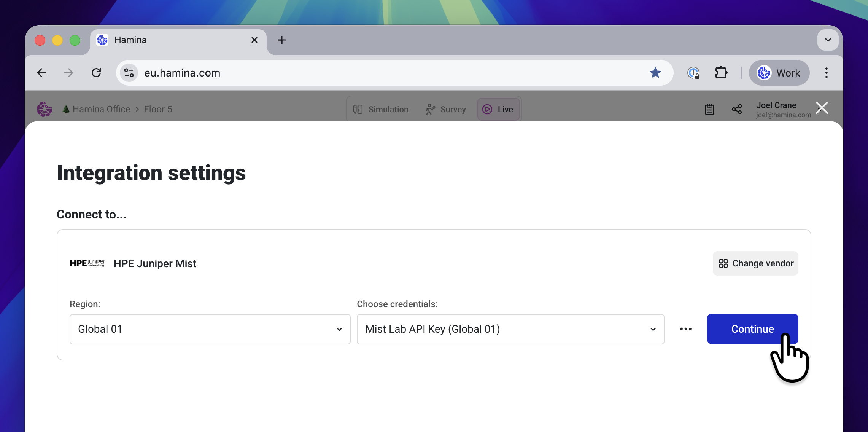868x432 pixels.
Task: Open Floor 5 in the breadcrumb
Action: click(x=158, y=109)
